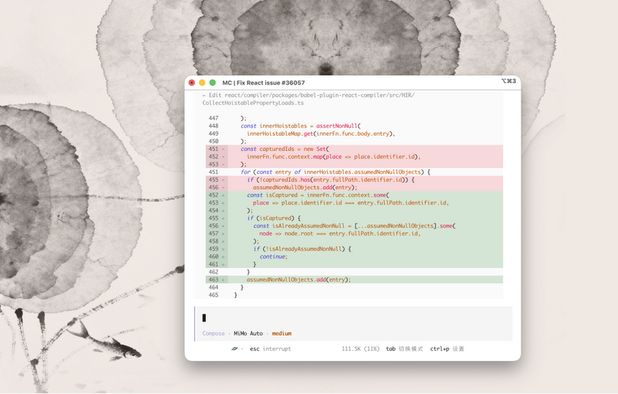Click the 111.5K token usage indicator
The height and width of the screenshot is (394, 618).
coord(360,349)
